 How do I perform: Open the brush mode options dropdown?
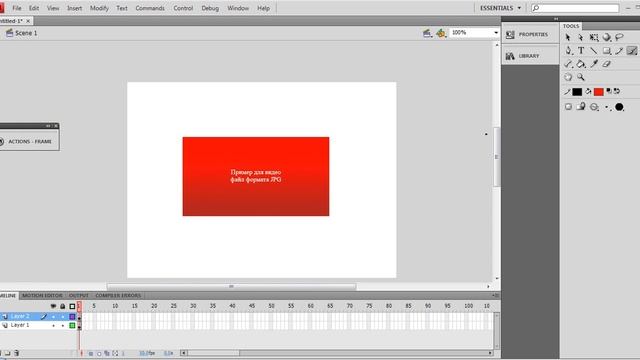point(594,107)
